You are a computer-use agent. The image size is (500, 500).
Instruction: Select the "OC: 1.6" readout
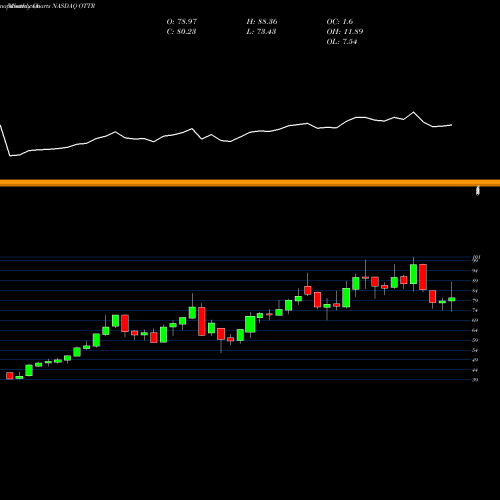coord(340,22)
